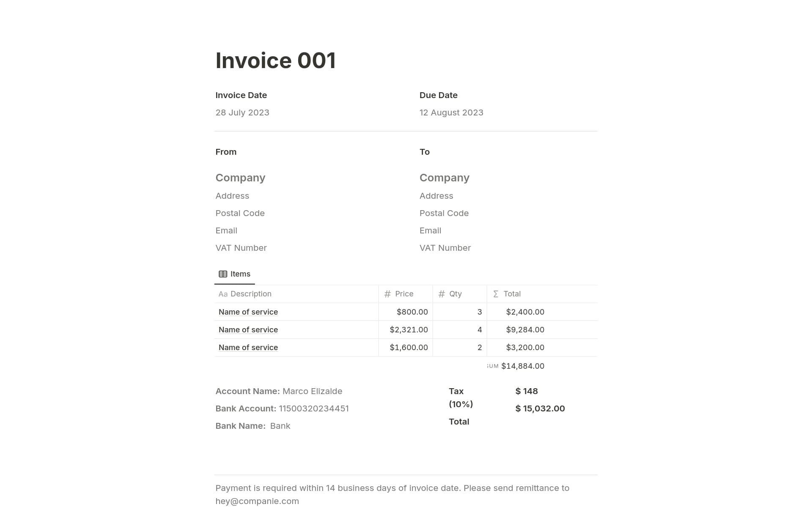Open the Price column header menu
The width and height of the screenshot is (812, 507).
(x=404, y=293)
